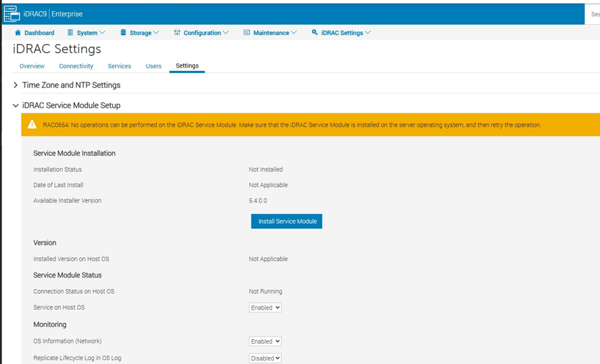
Task: Open Replicate Lifecycle Log in OS Log dropdown
Action: [265, 358]
